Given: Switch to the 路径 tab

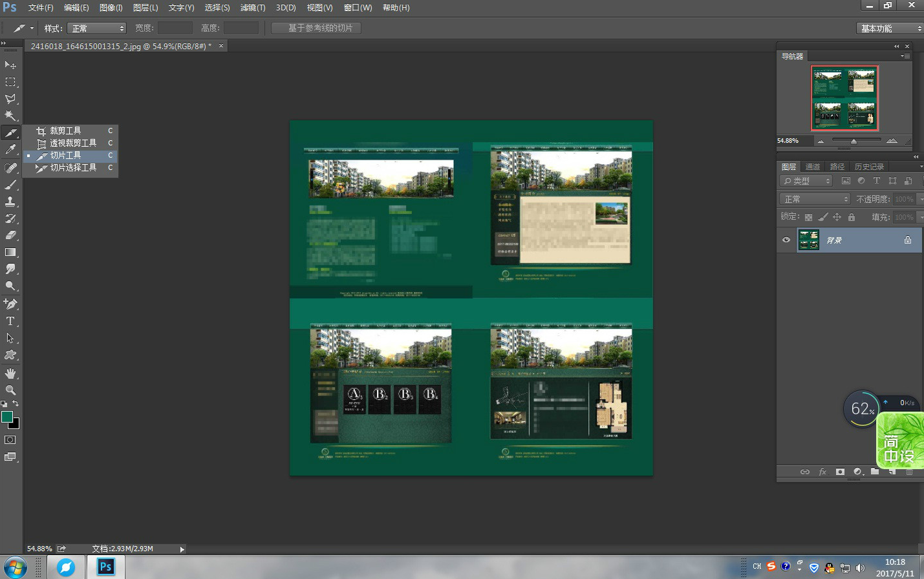Looking at the screenshot, I should click(837, 167).
